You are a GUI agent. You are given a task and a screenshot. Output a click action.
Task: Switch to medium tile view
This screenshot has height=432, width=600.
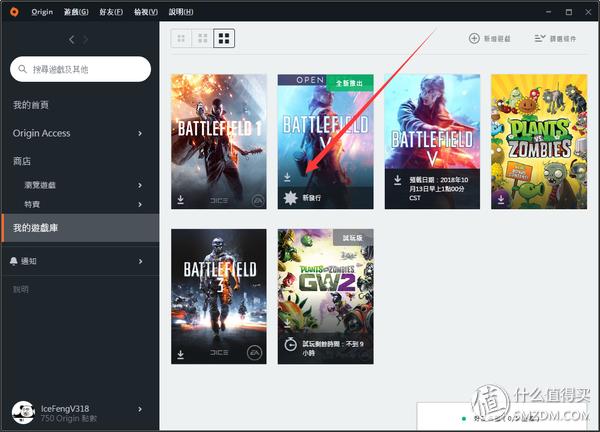pos(202,38)
